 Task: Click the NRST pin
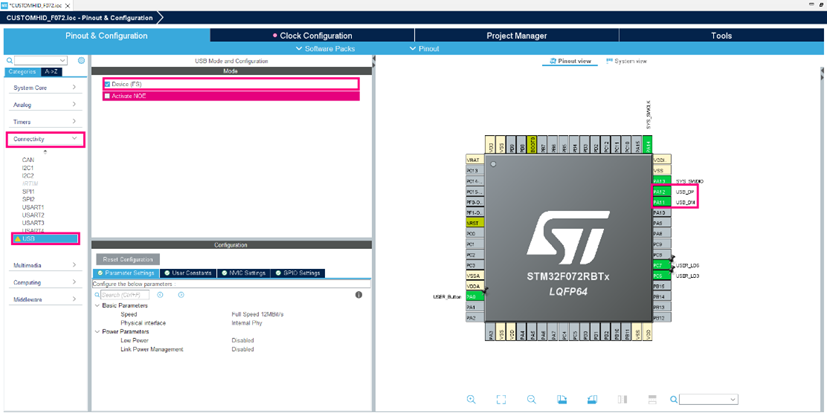click(x=475, y=223)
